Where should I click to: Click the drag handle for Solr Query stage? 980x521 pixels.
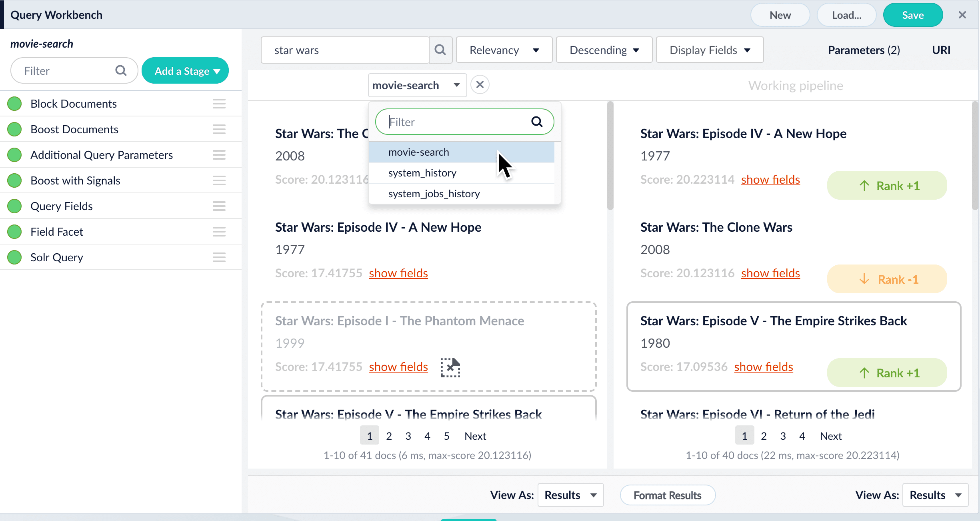(x=219, y=257)
